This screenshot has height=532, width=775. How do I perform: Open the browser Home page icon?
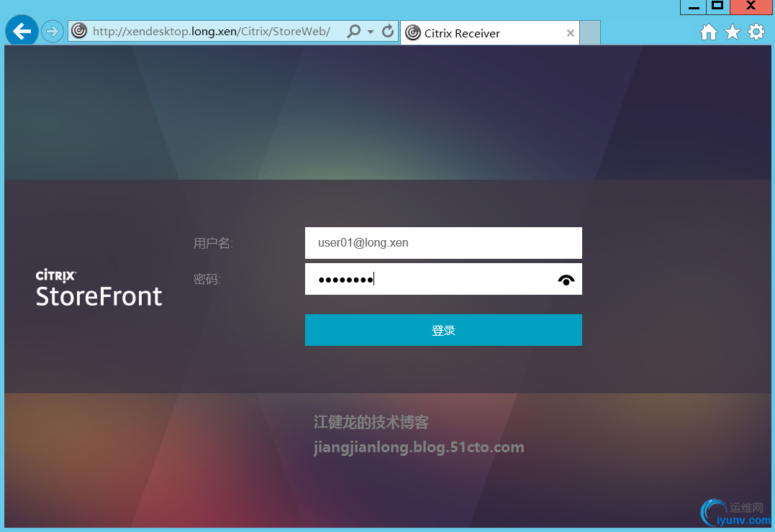click(708, 32)
